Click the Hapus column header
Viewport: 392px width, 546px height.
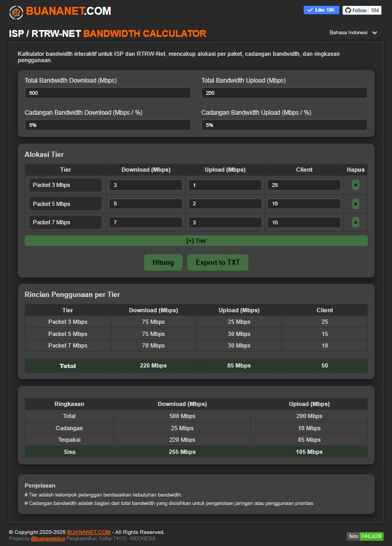[x=356, y=170]
